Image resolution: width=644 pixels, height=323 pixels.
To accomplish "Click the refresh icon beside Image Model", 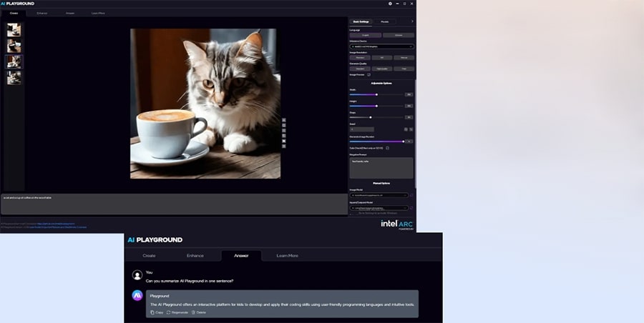I will (411, 195).
